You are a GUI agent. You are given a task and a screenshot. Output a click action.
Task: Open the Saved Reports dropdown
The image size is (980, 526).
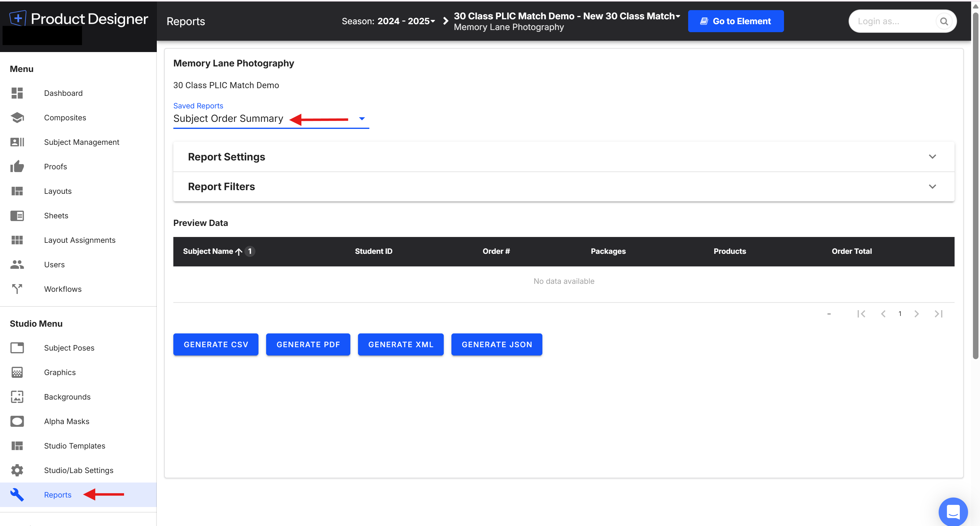[x=271, y=119]
